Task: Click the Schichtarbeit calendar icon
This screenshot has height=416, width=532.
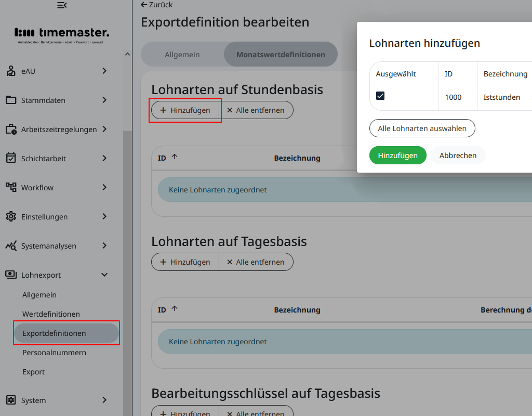Action: click(x=11, y=158)
